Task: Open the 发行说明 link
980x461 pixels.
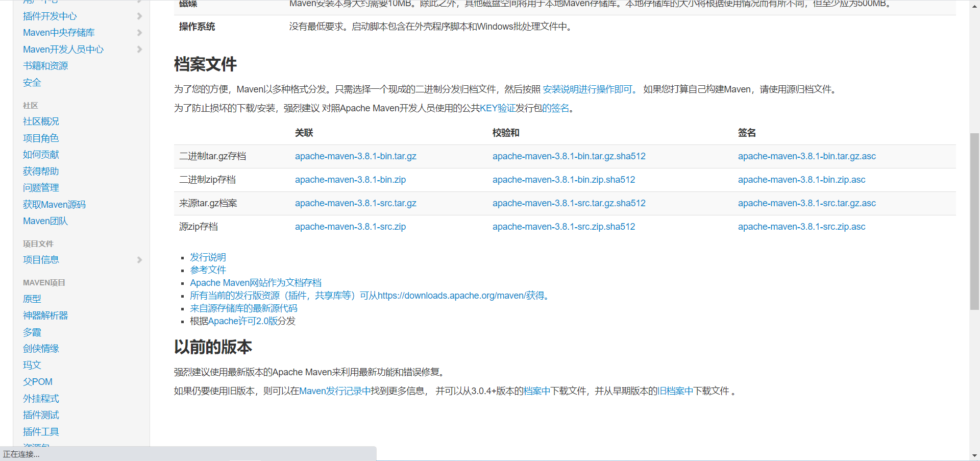Action: [208, 257]
